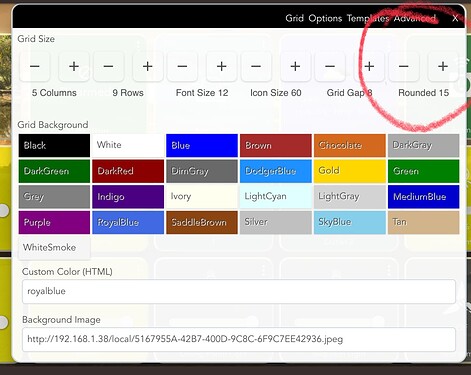
Task: Open the Grid tab
Action: (294, 18)
